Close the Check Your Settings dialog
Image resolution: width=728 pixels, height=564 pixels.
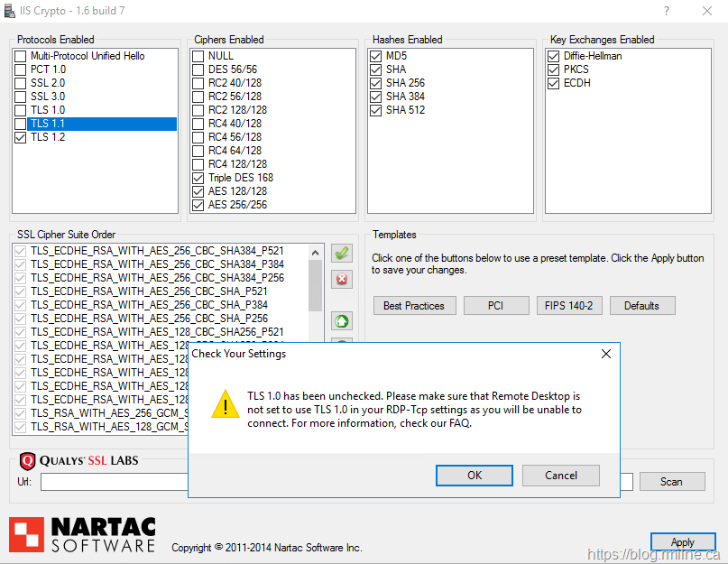pos(605,354)
